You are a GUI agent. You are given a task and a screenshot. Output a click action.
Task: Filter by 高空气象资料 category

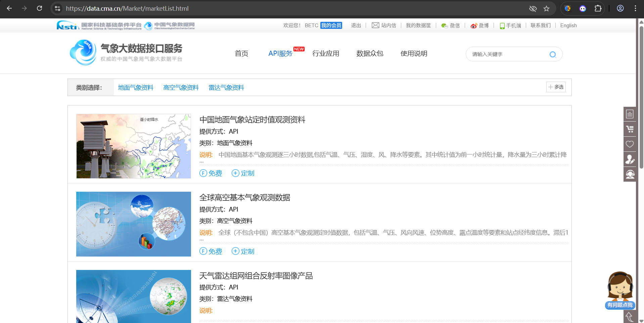tap(181, 88)
